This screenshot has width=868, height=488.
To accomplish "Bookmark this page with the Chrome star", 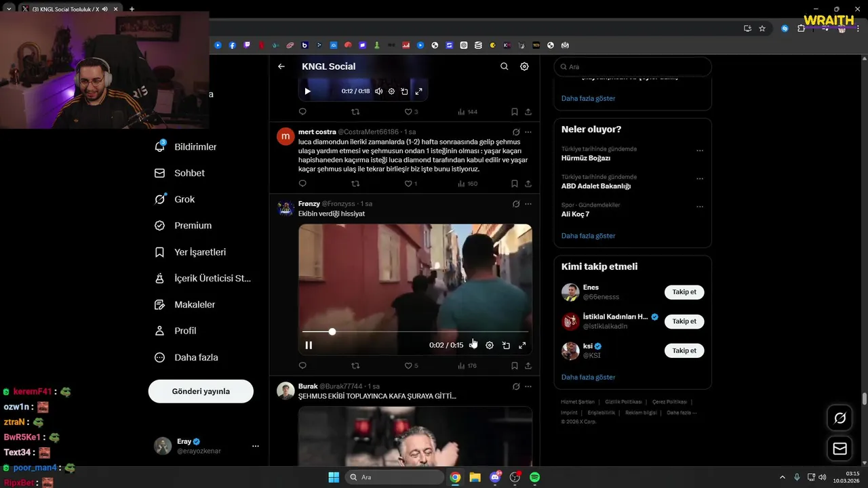I will [x=762, y=28].
